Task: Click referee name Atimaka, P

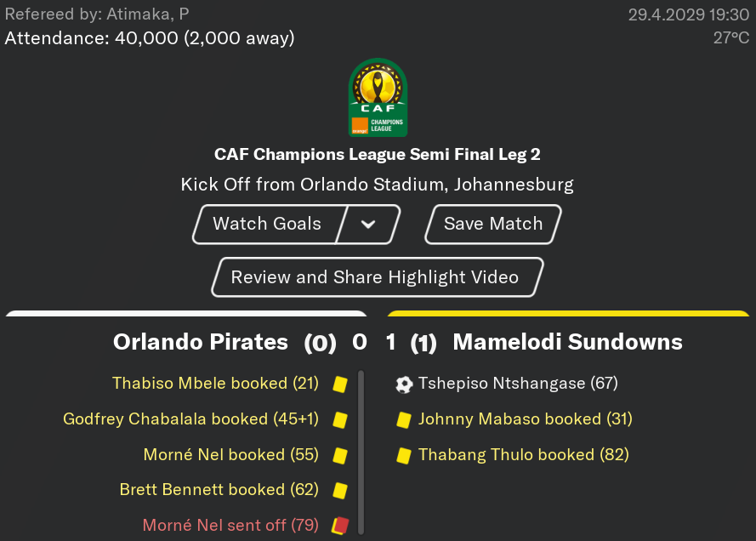Action: 147,14
